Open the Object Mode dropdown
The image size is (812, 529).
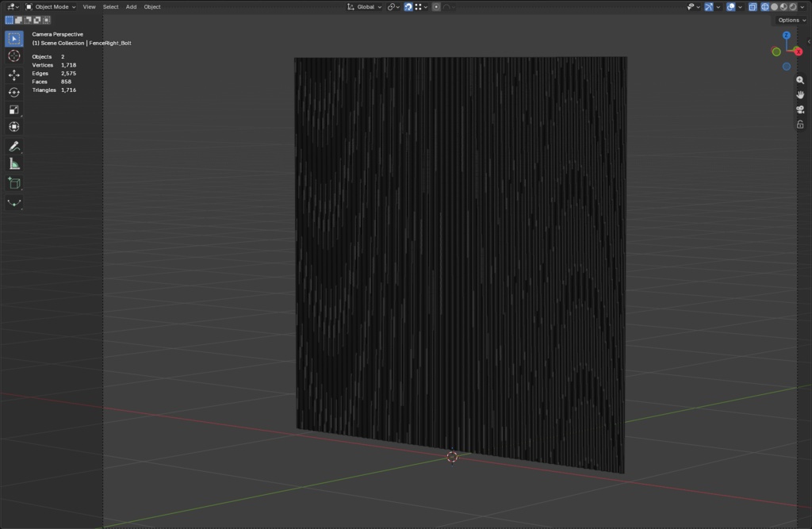tap(50, 6)
